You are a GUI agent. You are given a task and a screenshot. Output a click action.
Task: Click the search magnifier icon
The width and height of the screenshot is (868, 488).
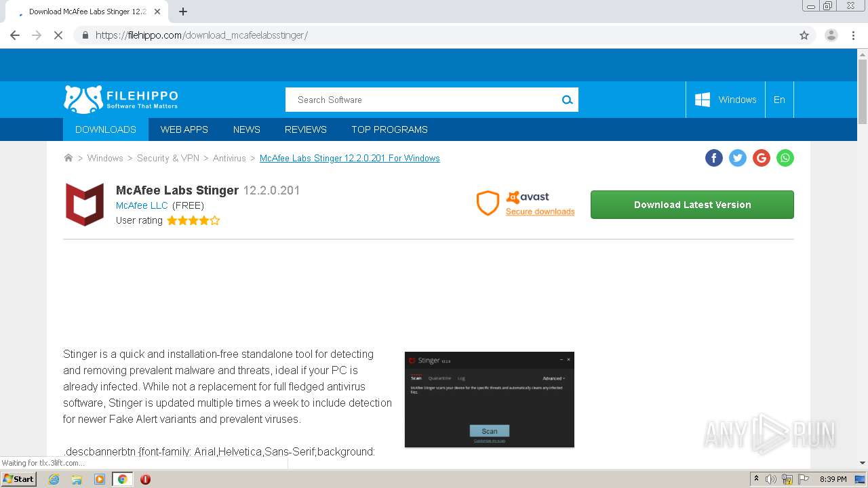(567, 100)
